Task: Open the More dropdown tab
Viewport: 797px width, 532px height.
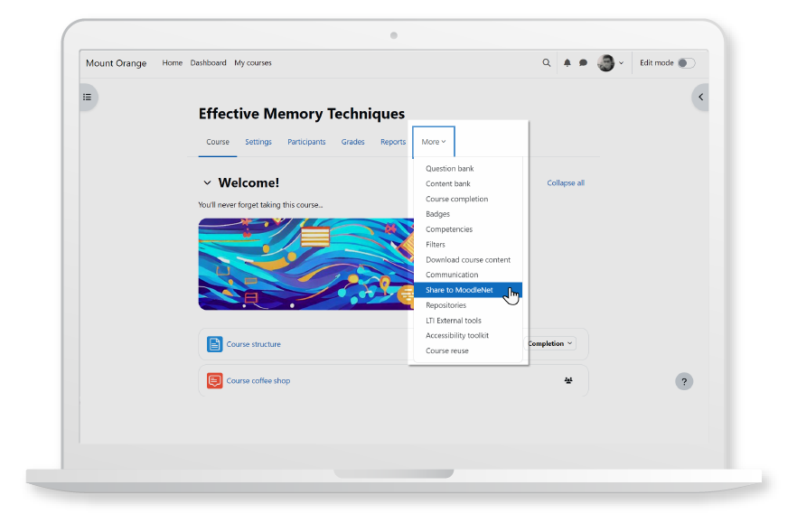Action: pyautogui.click(x=433, y=142)
